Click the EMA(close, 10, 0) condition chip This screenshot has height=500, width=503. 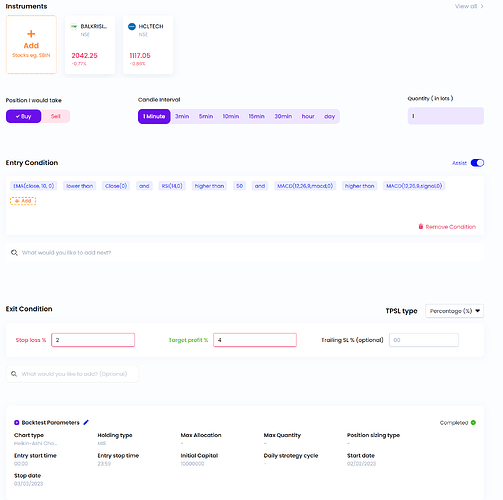point(34,186)
